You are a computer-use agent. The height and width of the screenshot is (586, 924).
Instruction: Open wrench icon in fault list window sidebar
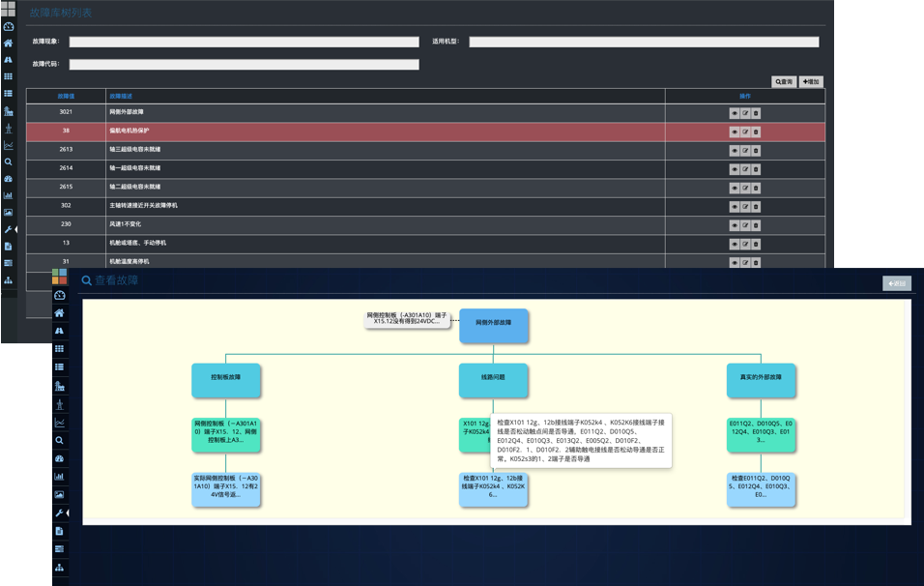coord(9,229)
